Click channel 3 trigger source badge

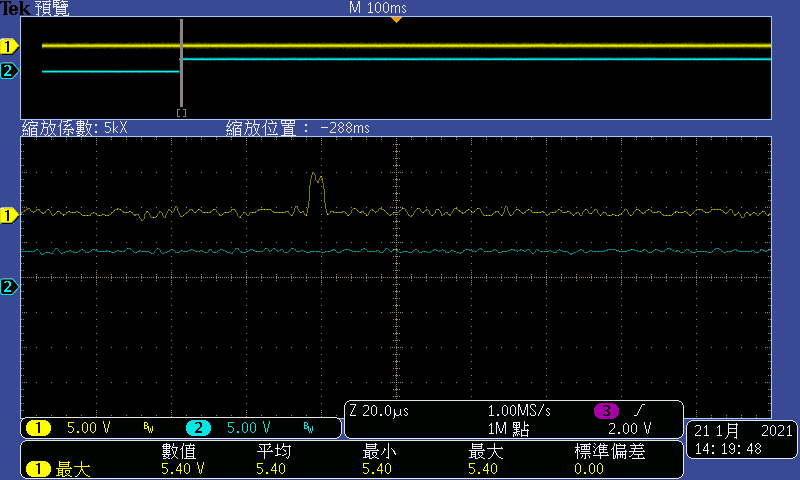pyautogui.click(x=606, y=411)
